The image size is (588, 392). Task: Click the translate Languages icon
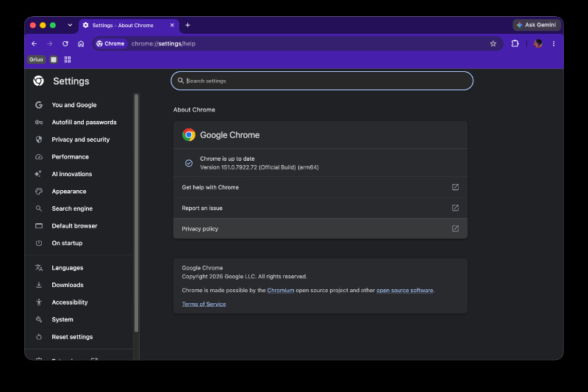pos(39,268)
